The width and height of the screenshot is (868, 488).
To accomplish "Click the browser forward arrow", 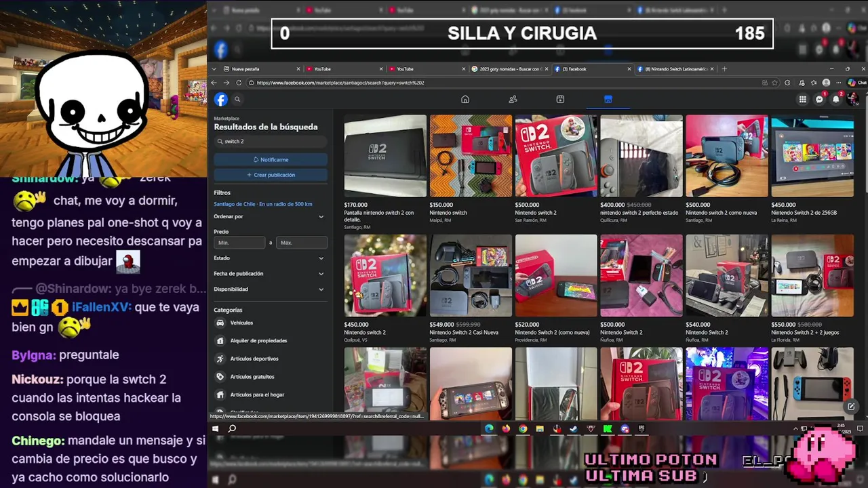I will pyautogui.click(x=226, y=83).
